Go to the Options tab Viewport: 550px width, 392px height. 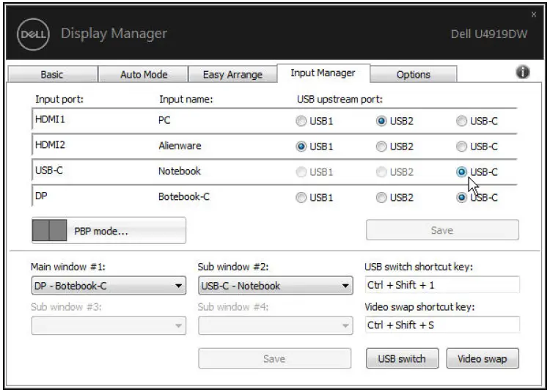(413, 74)
